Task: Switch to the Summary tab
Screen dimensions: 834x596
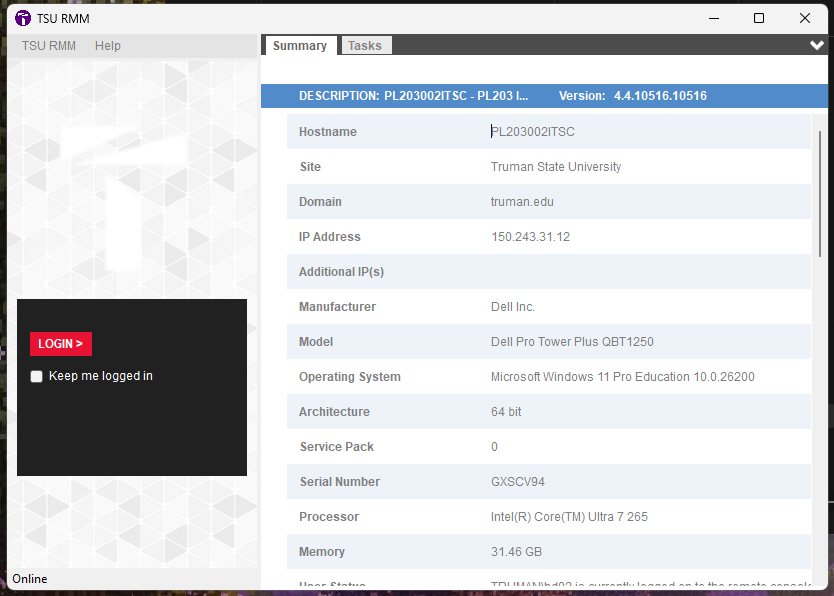Action: click(x=300, y=46)
